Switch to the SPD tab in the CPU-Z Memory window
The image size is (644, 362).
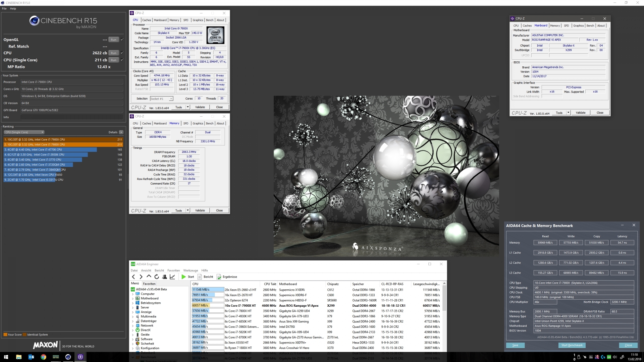[x=186, y=123]
